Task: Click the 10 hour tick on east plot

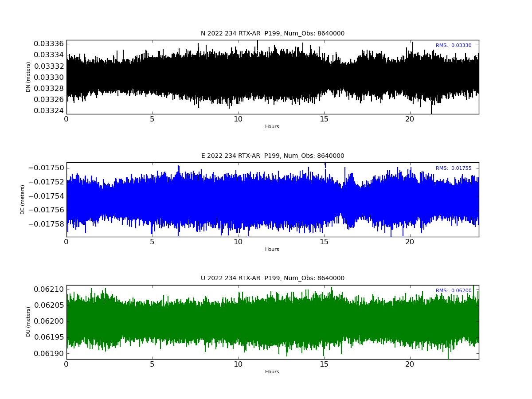Action: 238,242
